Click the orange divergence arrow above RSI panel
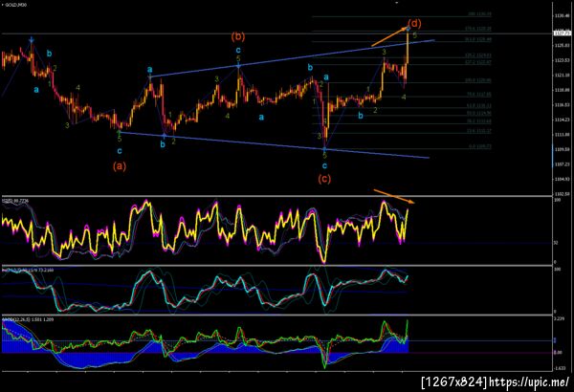The image size is (574, 392). point(394,196)
